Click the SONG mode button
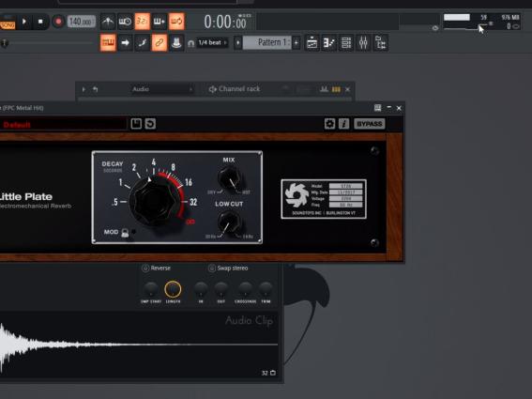This screenshot has height=399, width=532. (8, 25)
